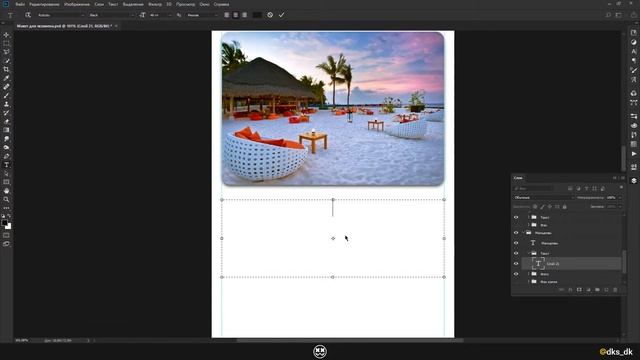Toggle visibility of the Фото folder
Image resolution: width=640 pixels, height=360 pixels.
[516, 274]
